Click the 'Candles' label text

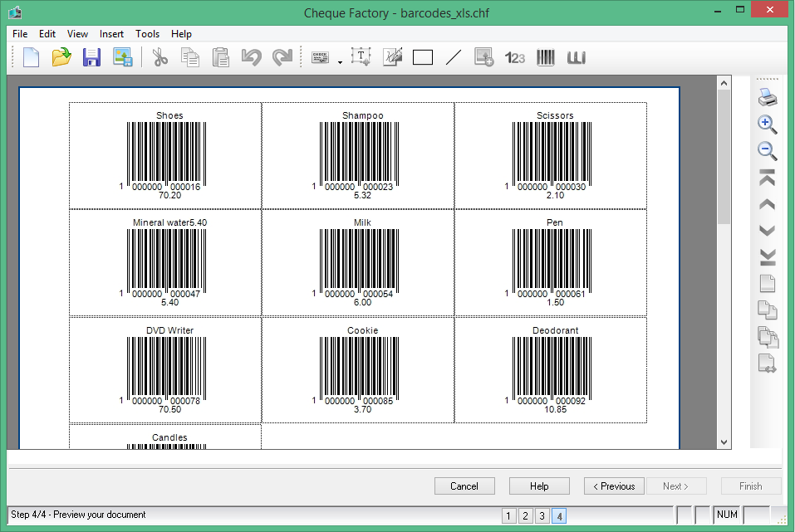pyautogui.click(x=169, y=437)
